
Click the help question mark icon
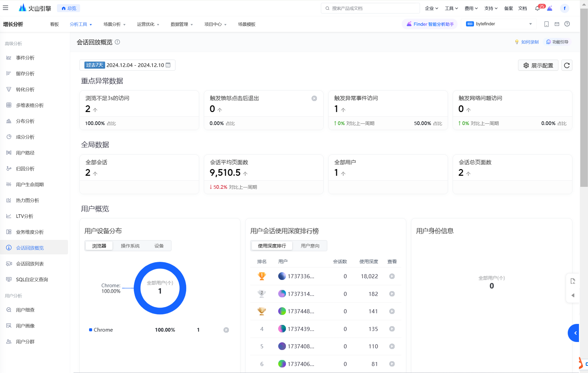point(567,24)
